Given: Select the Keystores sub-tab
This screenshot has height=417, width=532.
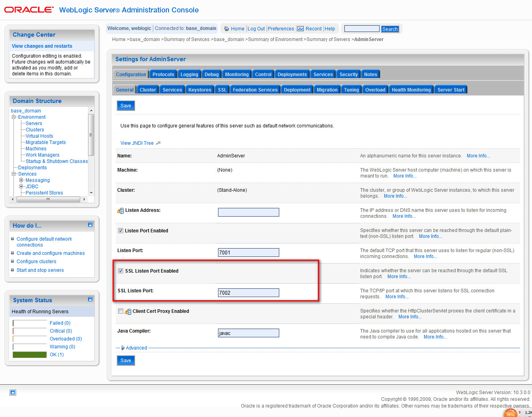Looking at the screenshot, I should pyautogui.click(x=199, y=90).
